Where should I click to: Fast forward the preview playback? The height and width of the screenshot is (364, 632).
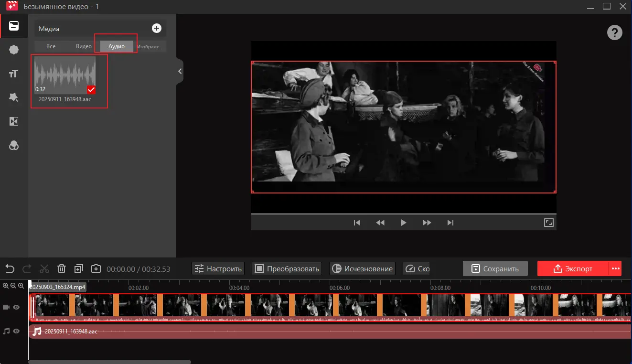pos(427,223)
